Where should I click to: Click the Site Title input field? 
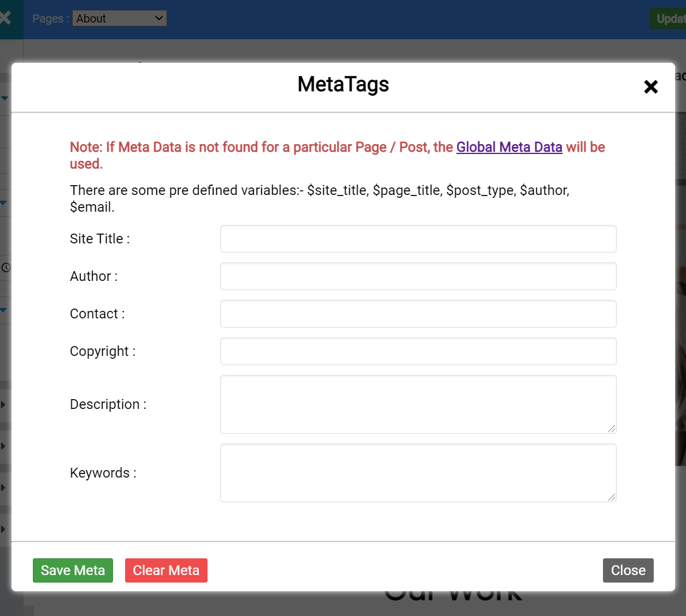(x=418, y=239)
